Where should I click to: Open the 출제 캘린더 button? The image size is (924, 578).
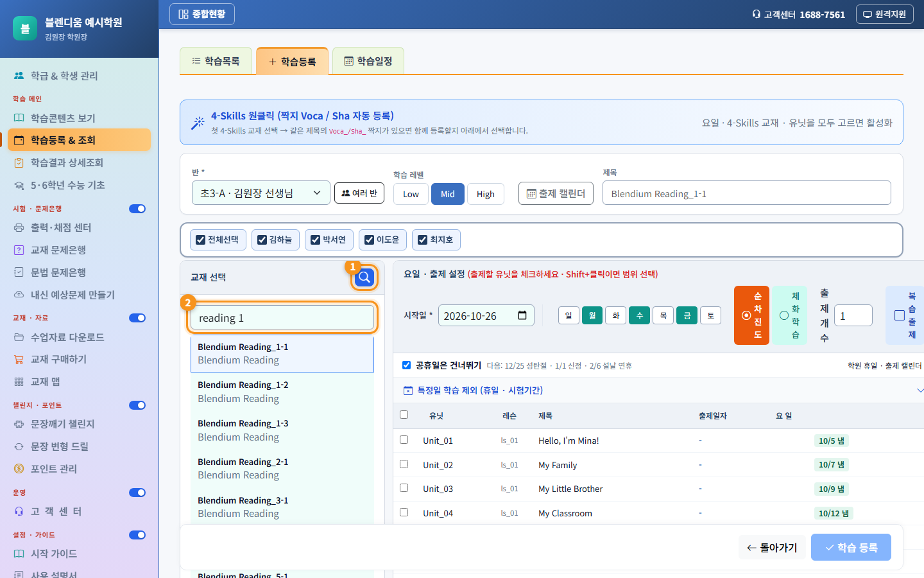click(556, 193)
